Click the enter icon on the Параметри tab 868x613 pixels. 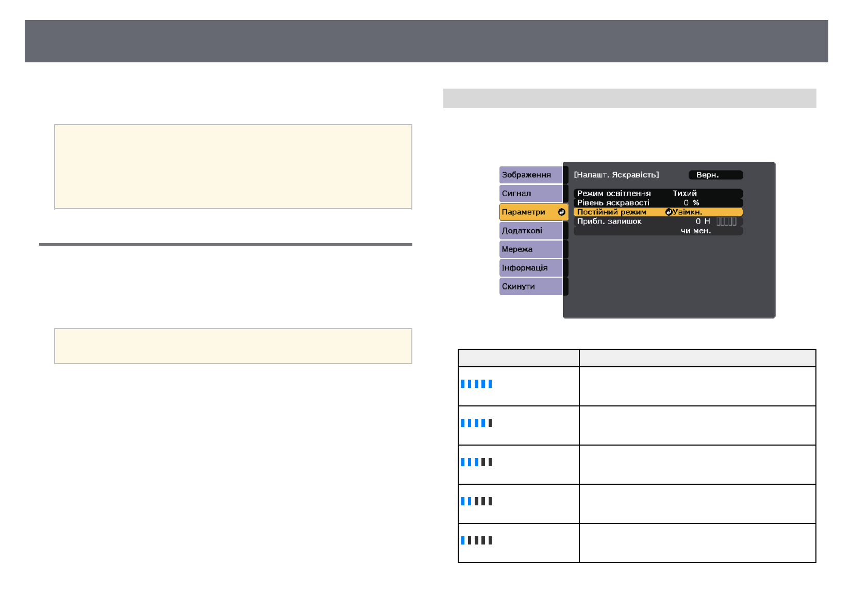[561, 212]
